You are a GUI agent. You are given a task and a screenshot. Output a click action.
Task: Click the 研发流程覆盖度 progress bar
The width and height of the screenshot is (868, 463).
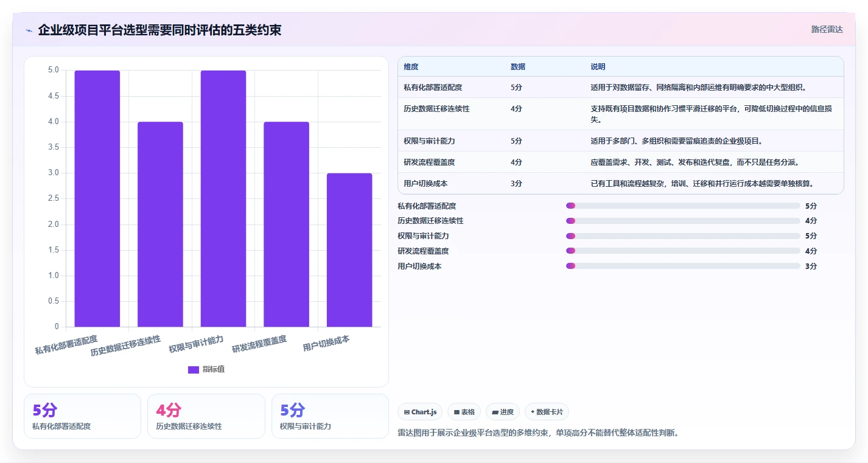683,251
